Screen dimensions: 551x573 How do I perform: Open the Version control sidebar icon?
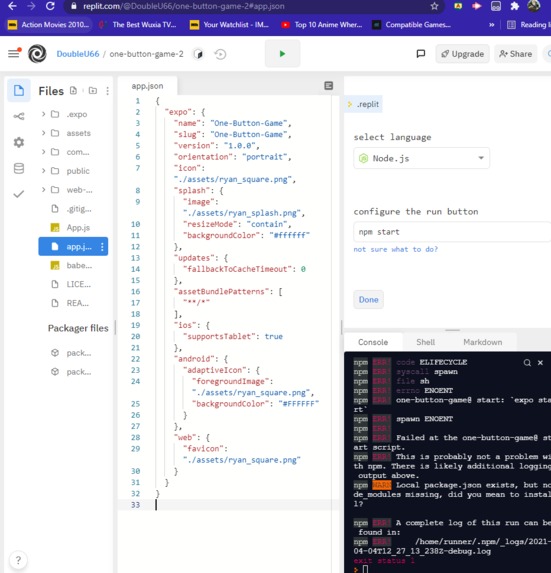19,117
